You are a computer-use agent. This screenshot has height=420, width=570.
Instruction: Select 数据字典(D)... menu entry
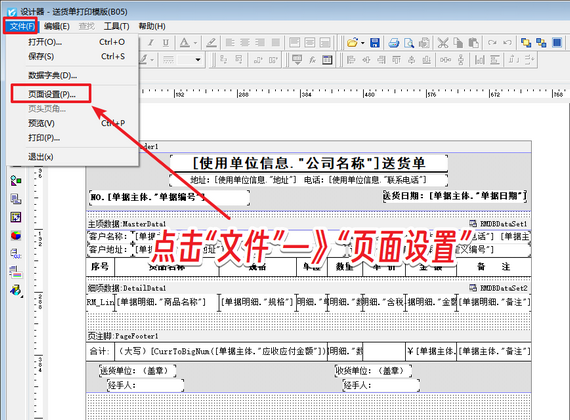73,76
